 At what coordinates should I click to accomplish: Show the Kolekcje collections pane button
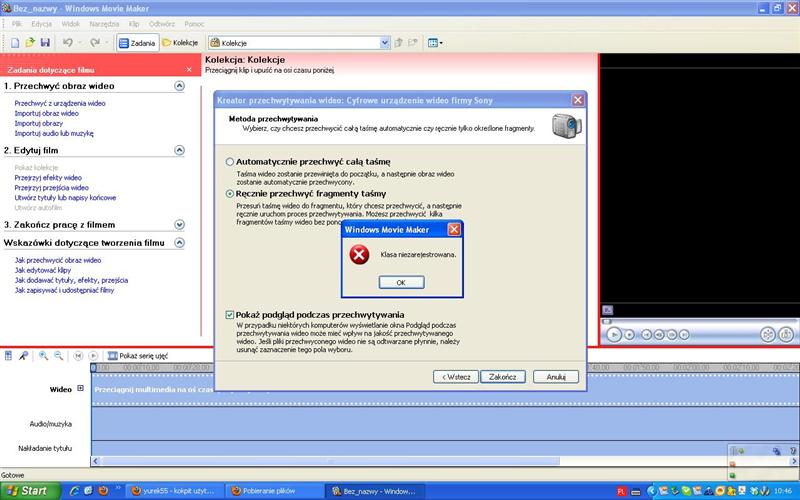[x=180, y=43]
